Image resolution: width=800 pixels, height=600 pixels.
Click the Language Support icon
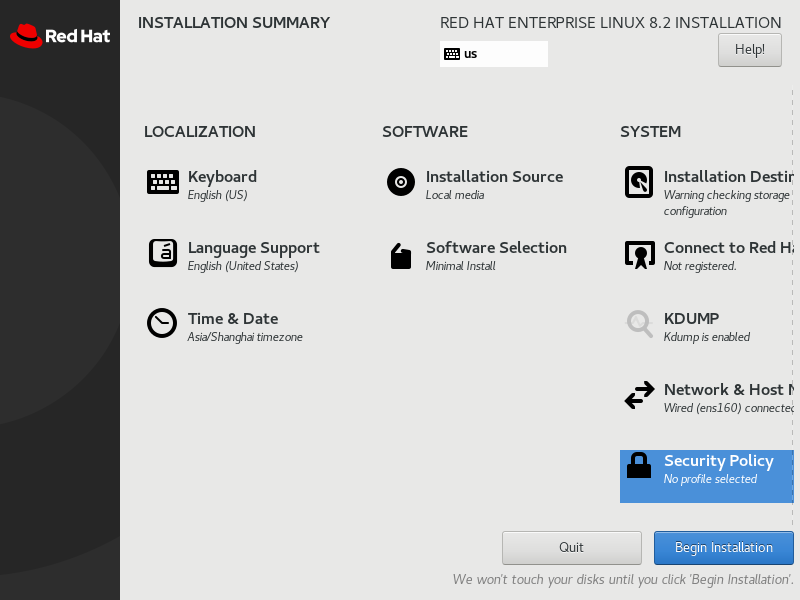point(163,253)
